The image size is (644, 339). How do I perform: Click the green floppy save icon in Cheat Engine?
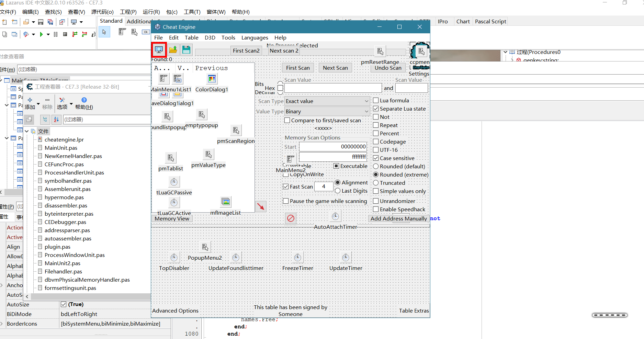(186, 50)
